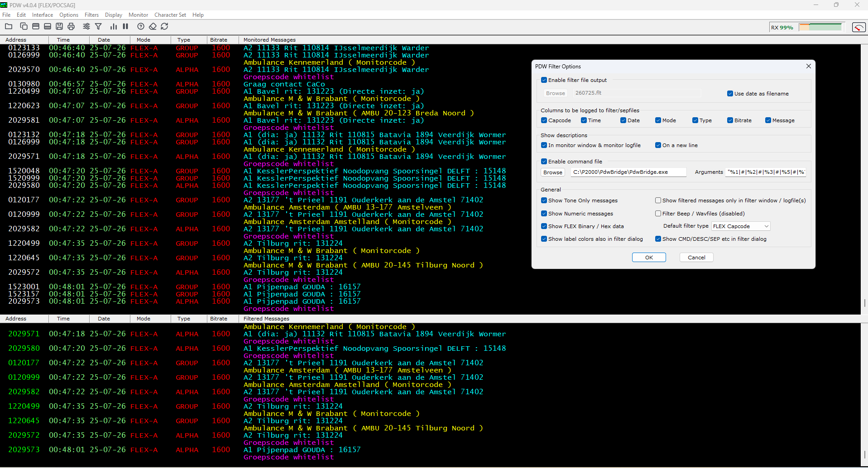
Task: Toggle Show CMD/DESC/SEP etc in filter dialog
Action: [x=658, y=239]
